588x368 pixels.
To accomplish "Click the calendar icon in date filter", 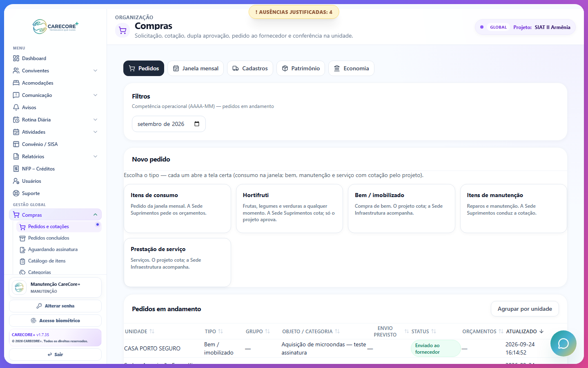I will pyautogui.click(x=197, y=124).
